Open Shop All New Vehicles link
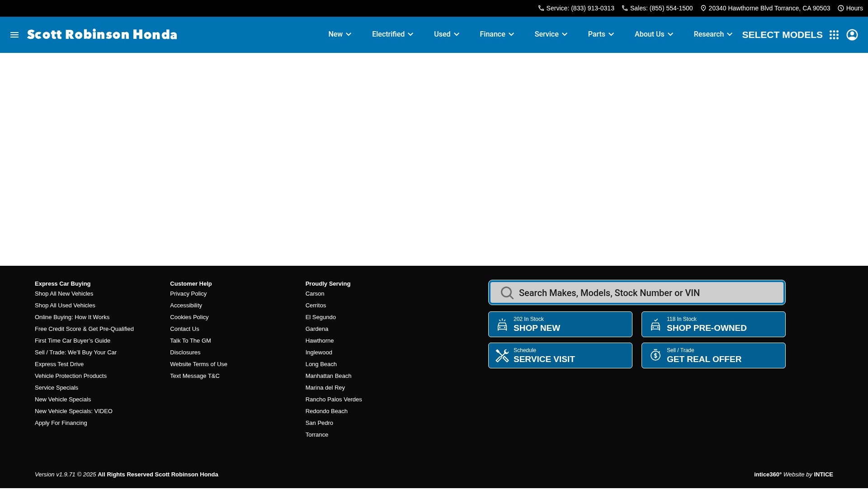Viewport: 868px width, 499px height. click(64, 294)
